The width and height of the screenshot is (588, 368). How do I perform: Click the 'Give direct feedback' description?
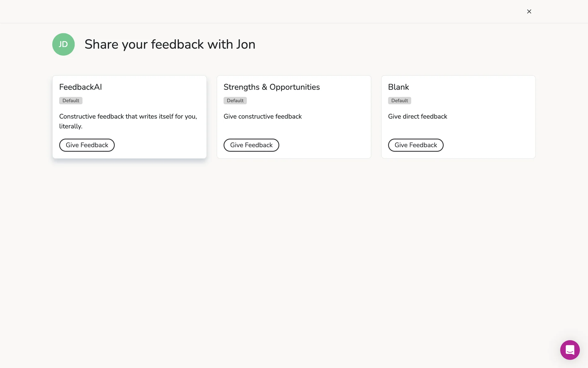tap(417, 117)
